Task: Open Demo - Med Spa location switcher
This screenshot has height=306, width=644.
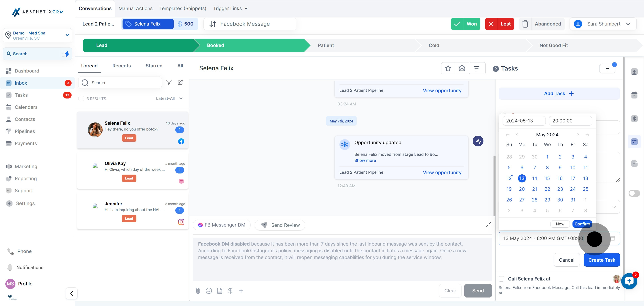Action: [x=38, y=35]
